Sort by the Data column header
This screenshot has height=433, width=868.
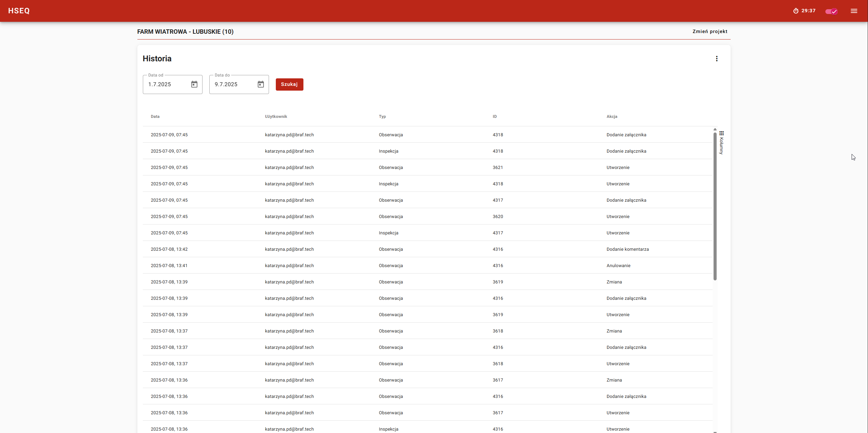(x=155, y=117)
